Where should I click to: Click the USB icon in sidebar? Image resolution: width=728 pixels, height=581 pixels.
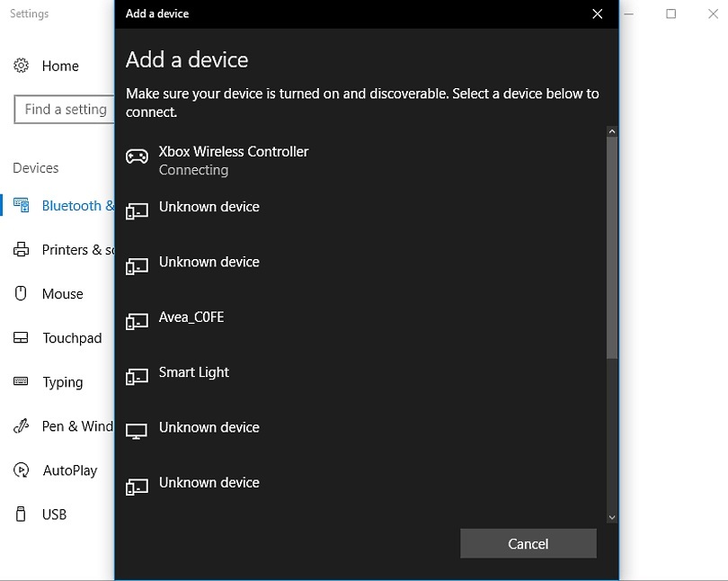pos(22,514)
